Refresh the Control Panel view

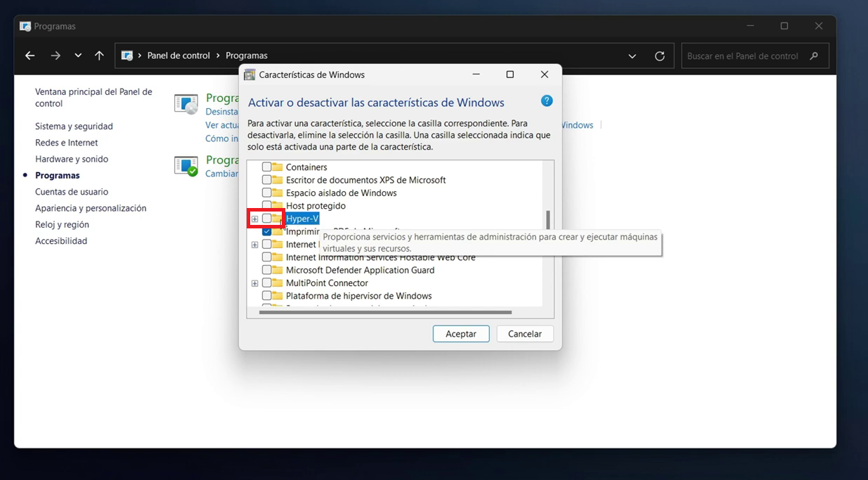[659, 56]
